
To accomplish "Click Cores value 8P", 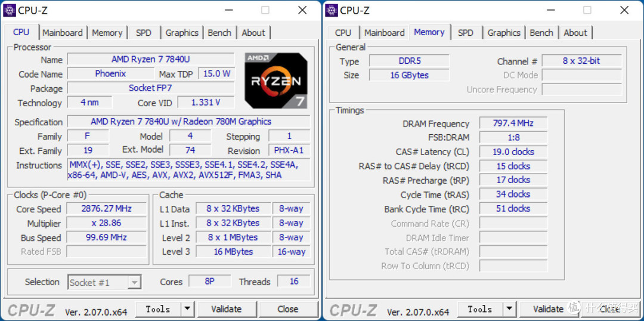I will 210,282.
